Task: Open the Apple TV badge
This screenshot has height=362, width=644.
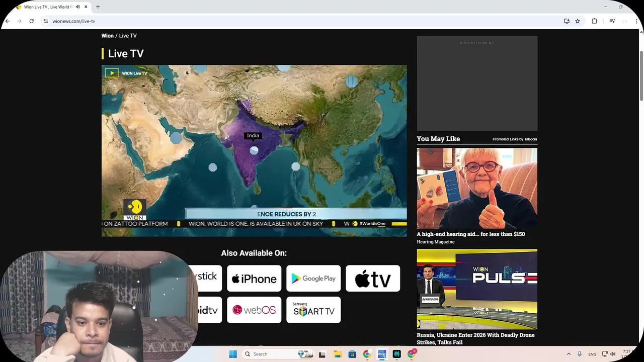Action: tap(373, 279)
